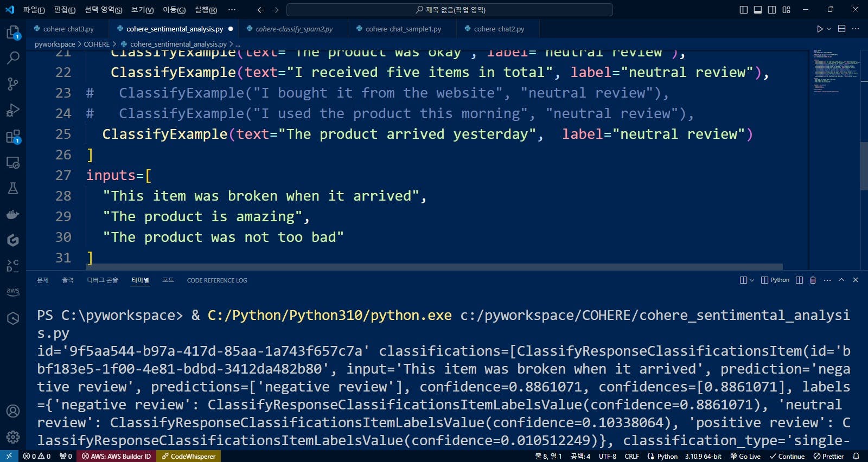
Task: Toggle Prettier in the status bar
Action: pyautogui.click(x=828, y=456)
